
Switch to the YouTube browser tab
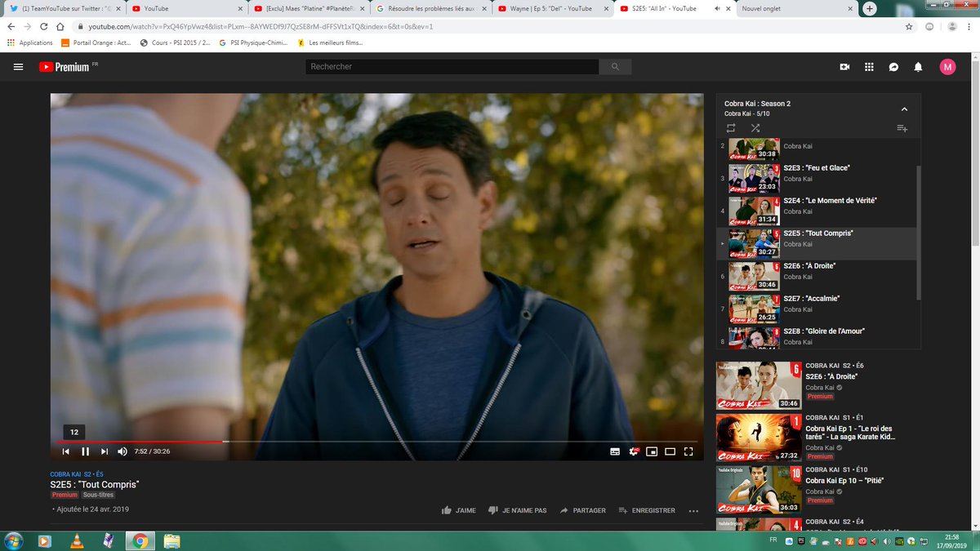click(x=185, y=8)
